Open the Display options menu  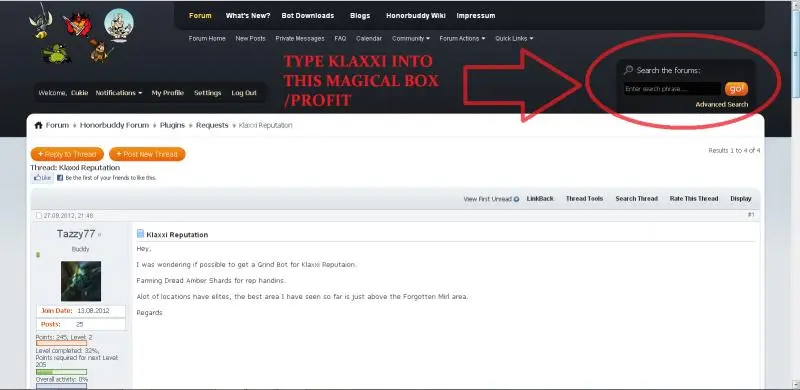tap(740, 199)
